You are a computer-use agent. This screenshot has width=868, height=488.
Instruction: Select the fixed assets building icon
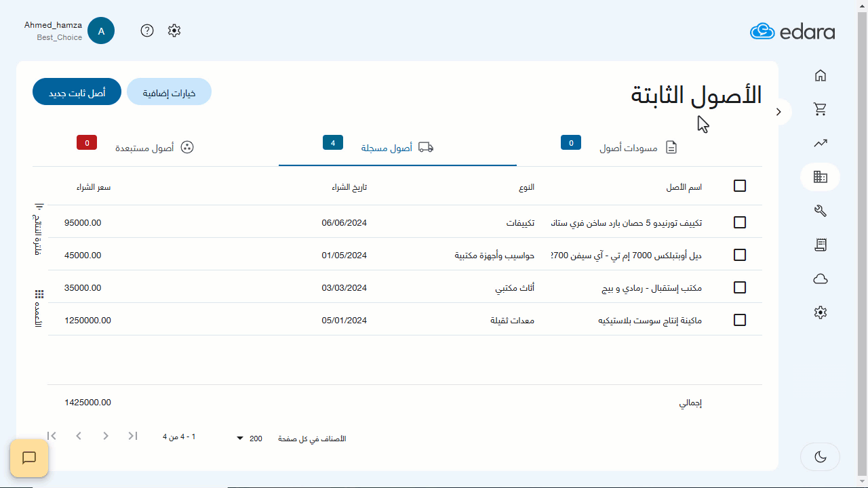tap(820, 177)
